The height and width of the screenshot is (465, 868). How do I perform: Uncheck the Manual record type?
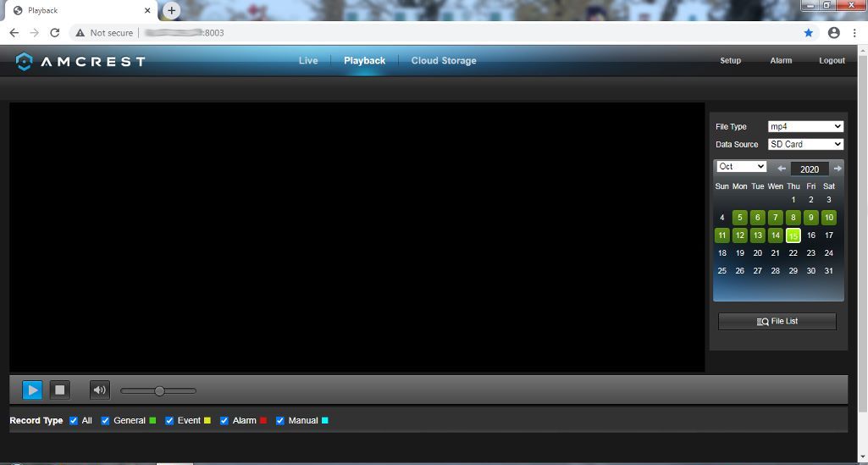click(280, 421)
